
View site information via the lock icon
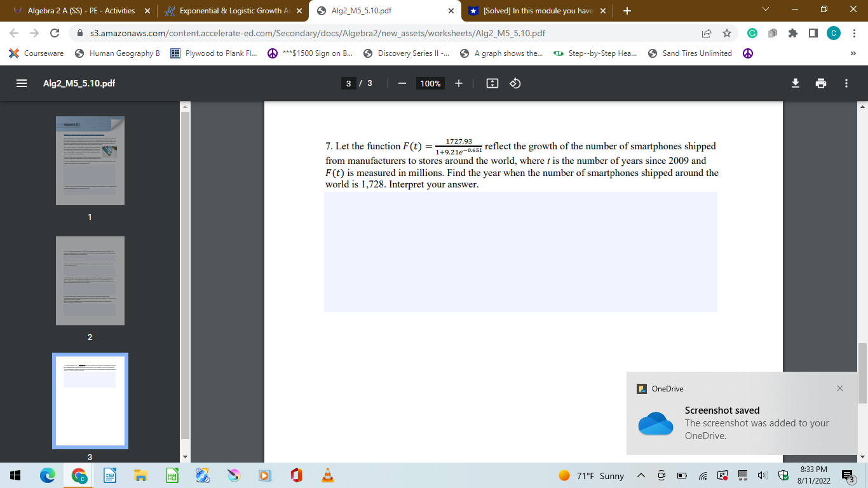[81, 33]
